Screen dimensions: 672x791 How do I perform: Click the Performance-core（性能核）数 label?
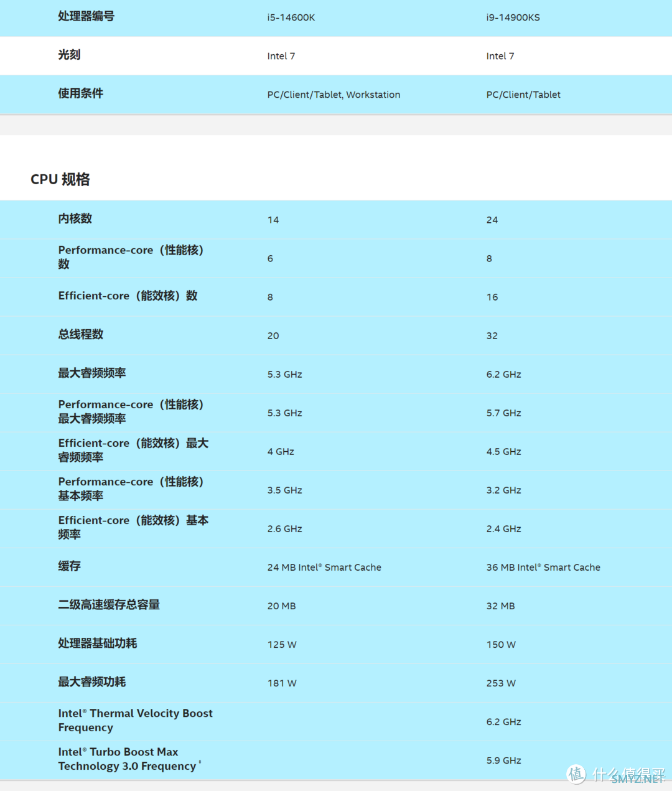coord(131,257)
